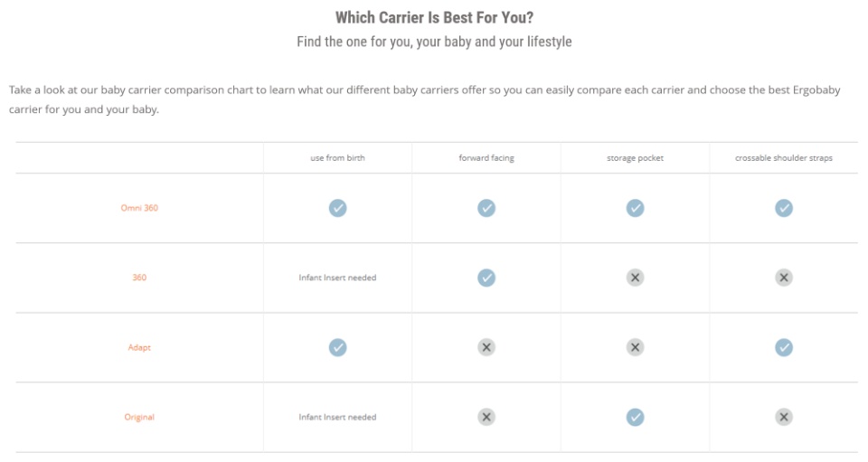Click 360 forward facing checkmark icon

(486, 278)
